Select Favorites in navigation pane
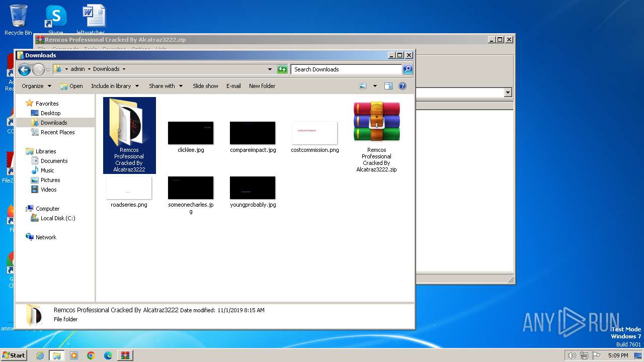 click(x=47, y=104)
